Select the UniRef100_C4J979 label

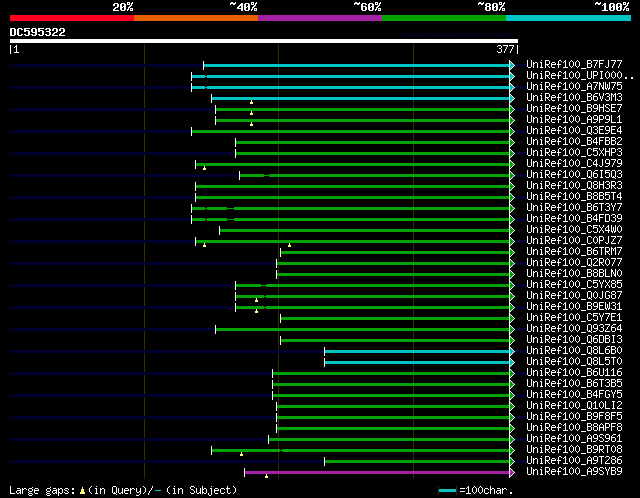pos(574,163)
